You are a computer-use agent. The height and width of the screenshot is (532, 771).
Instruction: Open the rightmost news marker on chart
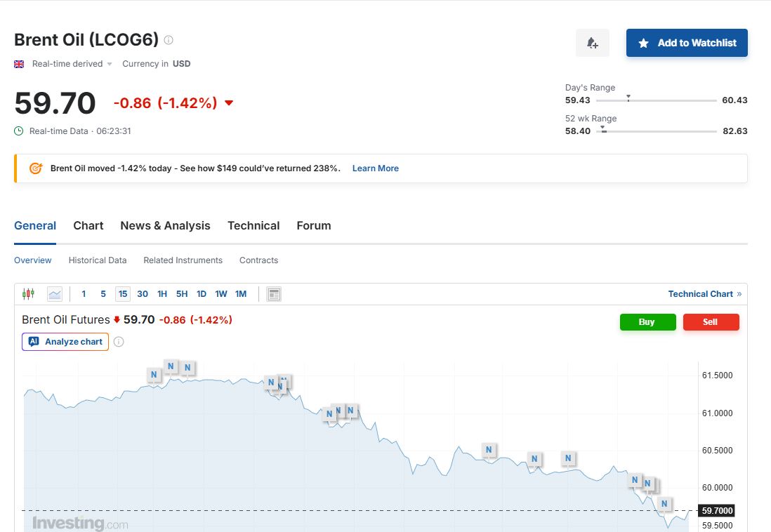pyautogui.click(x=664, y=504)
